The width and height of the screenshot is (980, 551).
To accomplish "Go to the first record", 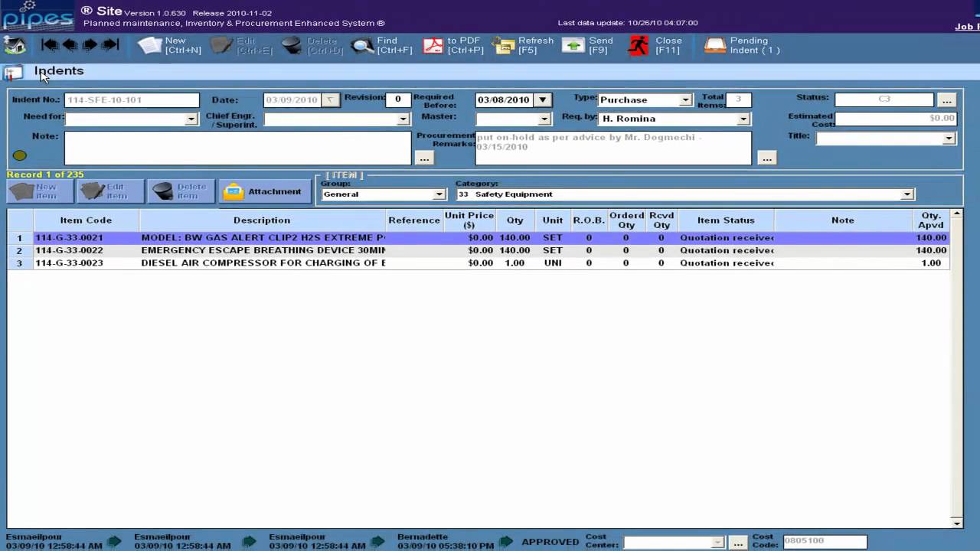I will pyautogui.click(x=50, y=45).
